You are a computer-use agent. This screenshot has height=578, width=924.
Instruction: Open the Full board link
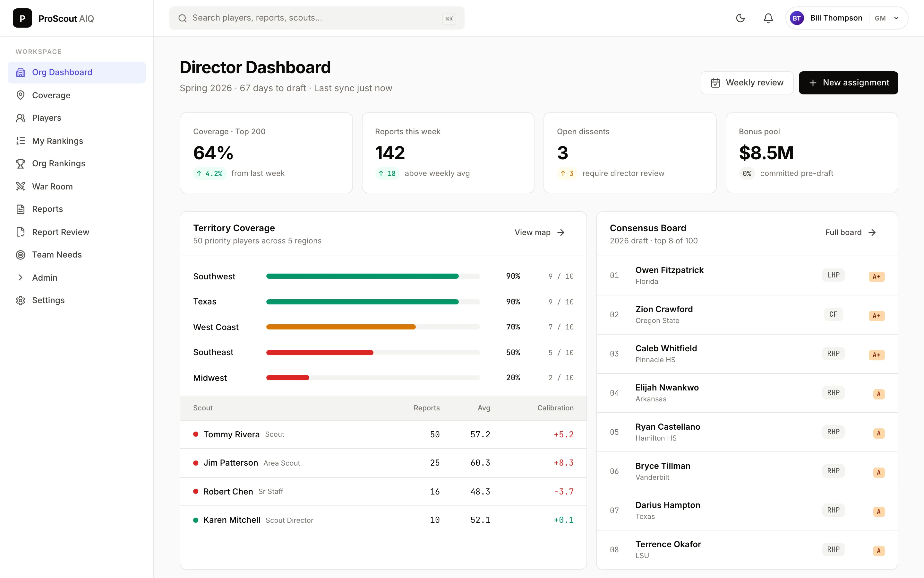851,232
